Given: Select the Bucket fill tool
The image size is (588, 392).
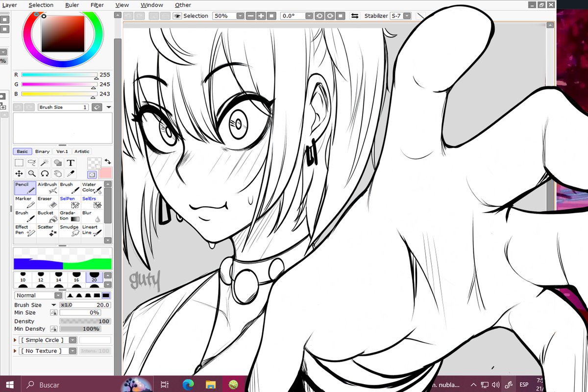Looking at the screenshot, I should pyautogui.click(x=47, y=216).
